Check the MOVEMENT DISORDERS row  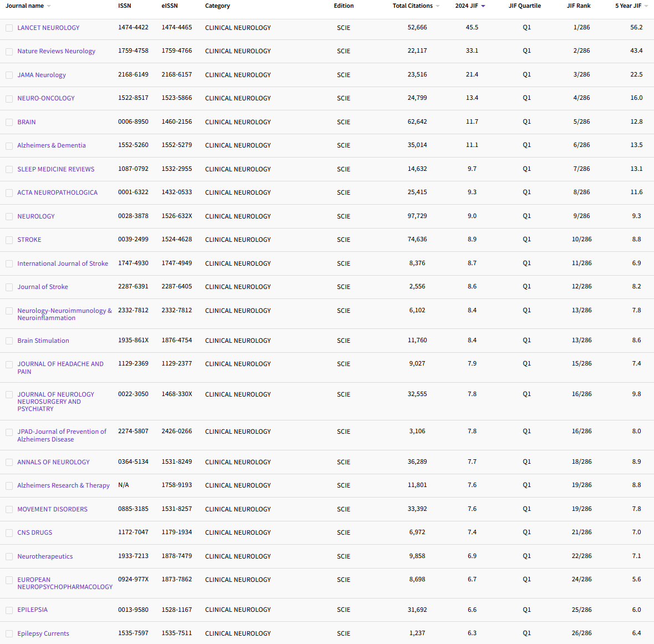pos(9,509)
